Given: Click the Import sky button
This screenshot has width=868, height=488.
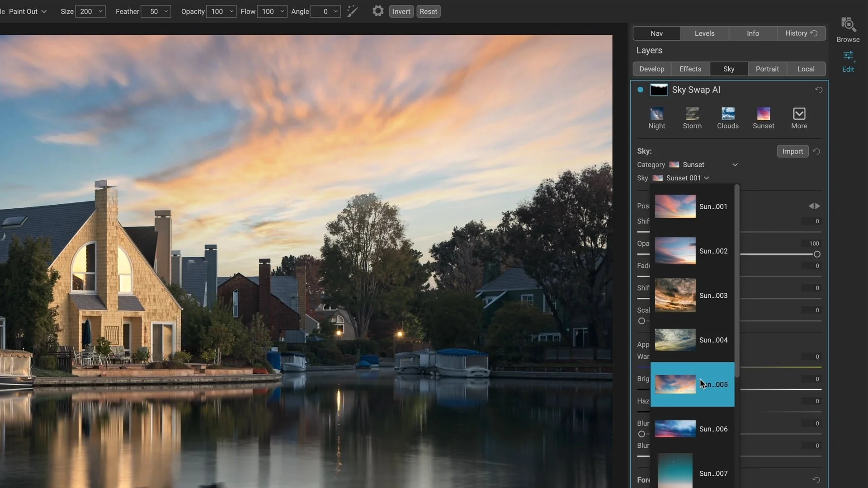Looking at the screenshot, I should click(x=793, y=151).
